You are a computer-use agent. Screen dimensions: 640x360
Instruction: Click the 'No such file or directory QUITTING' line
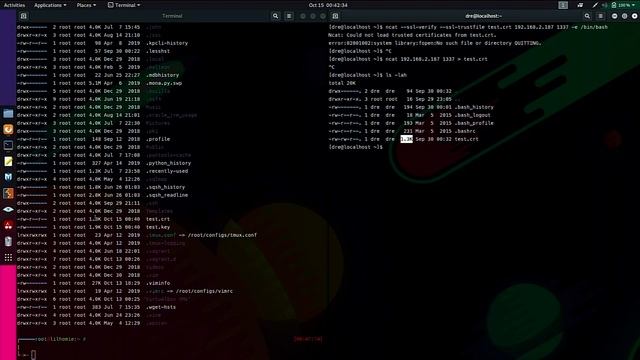click(435, 43)
